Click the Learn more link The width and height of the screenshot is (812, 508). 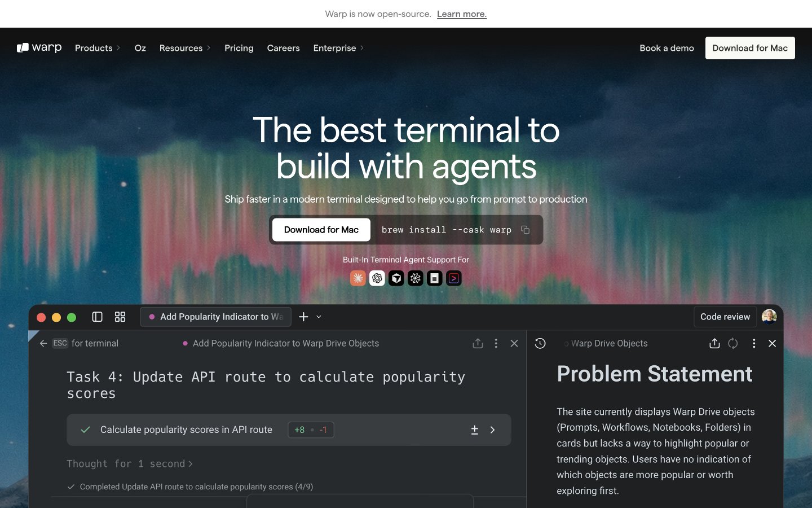tap(462, 14)
